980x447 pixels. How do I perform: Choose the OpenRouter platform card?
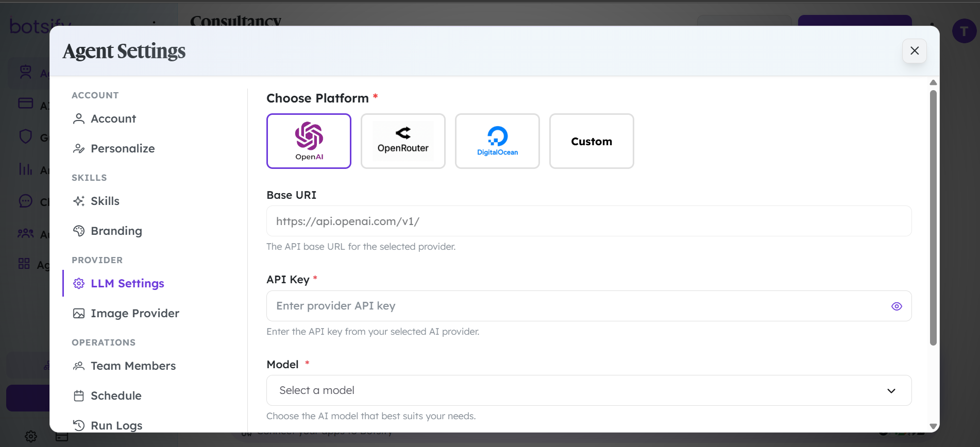(403, 141)
